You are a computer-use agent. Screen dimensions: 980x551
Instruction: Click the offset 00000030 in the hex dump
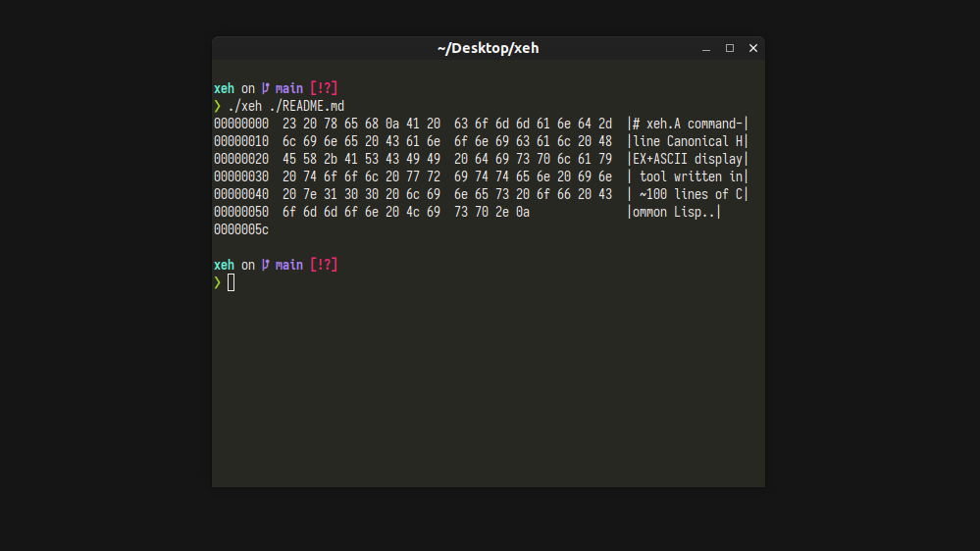(x=241, y=176)
